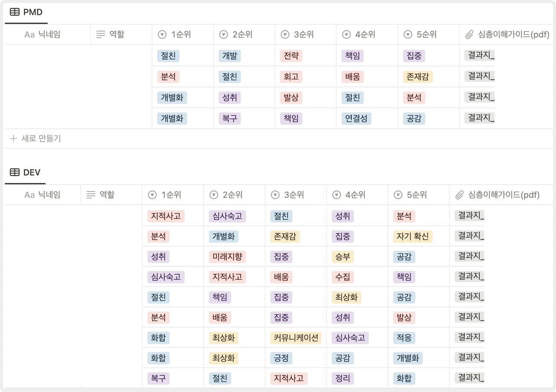Viewport: 556px width, 392px height.
Task: Open the DEV 2순위 column header menu
Action: [235, 195]
